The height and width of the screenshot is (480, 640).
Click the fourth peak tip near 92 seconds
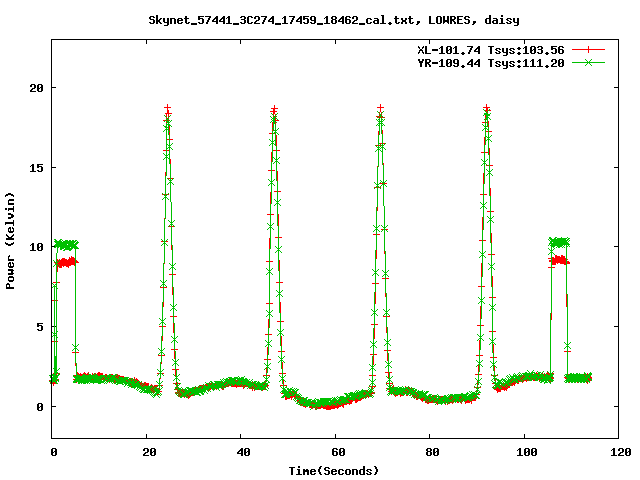coord(487,108)
